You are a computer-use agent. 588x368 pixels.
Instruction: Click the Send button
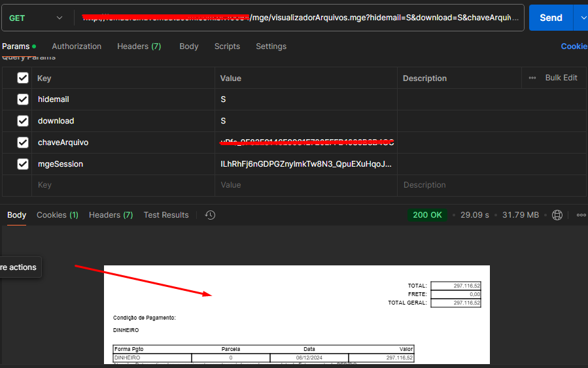tap(550, 18)
